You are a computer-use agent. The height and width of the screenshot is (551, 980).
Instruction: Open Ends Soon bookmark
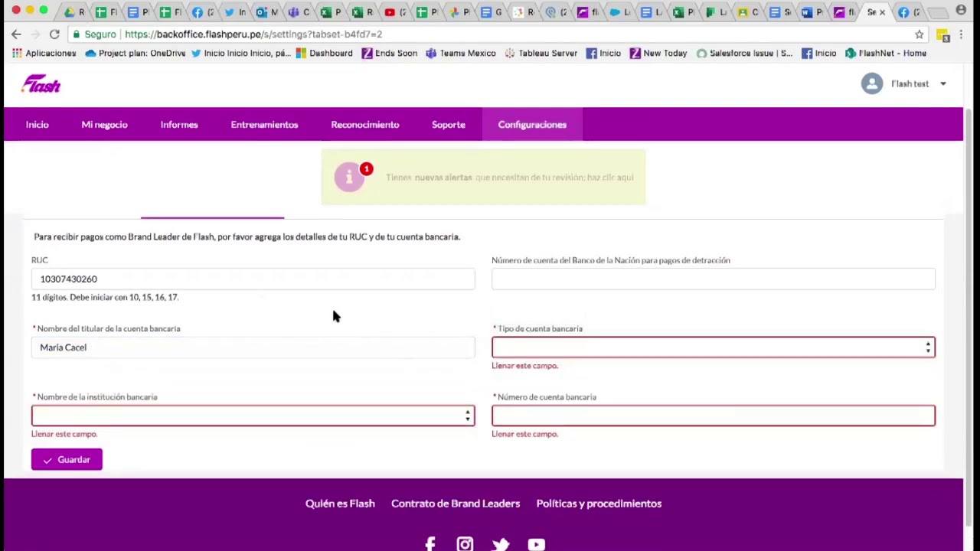coord(389,54)
